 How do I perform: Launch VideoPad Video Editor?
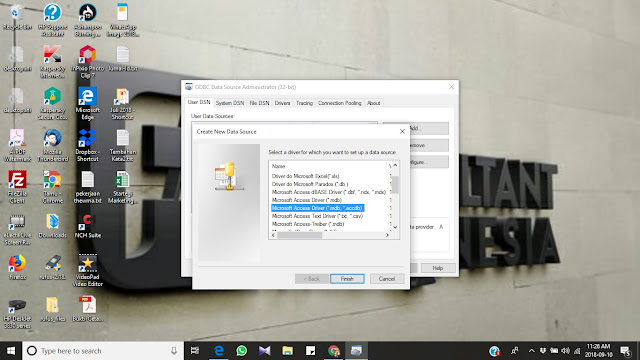point(87,270)
